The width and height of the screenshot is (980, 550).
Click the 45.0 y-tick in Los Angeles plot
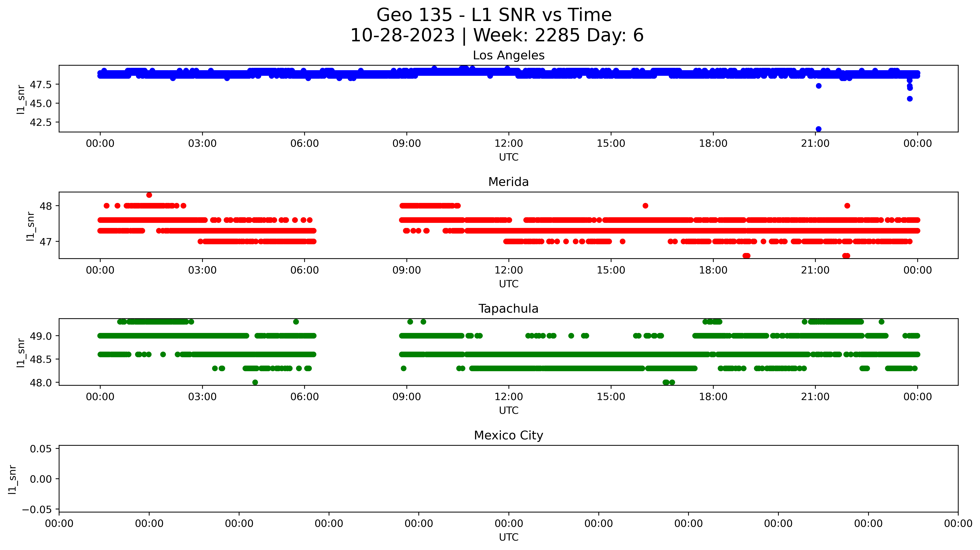pos(41,104)
